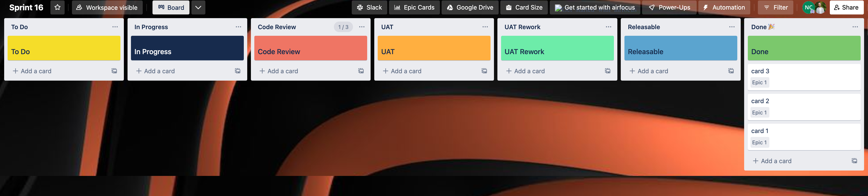Screen dimensions: 868x196
Task: Open In Progress list actions menu
Action: 238,27
